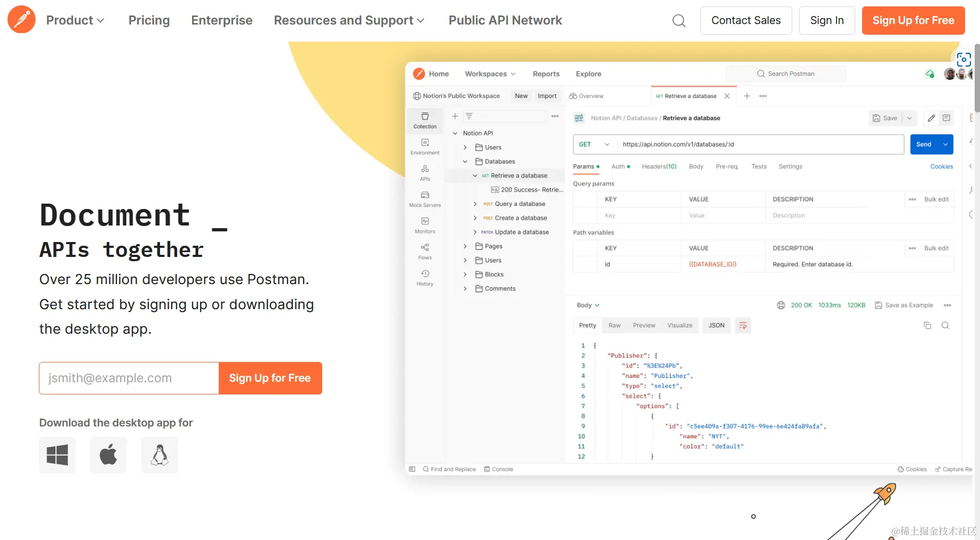Click the sync status cloud icon
980x540 pixels.
(x=930, y=74)
